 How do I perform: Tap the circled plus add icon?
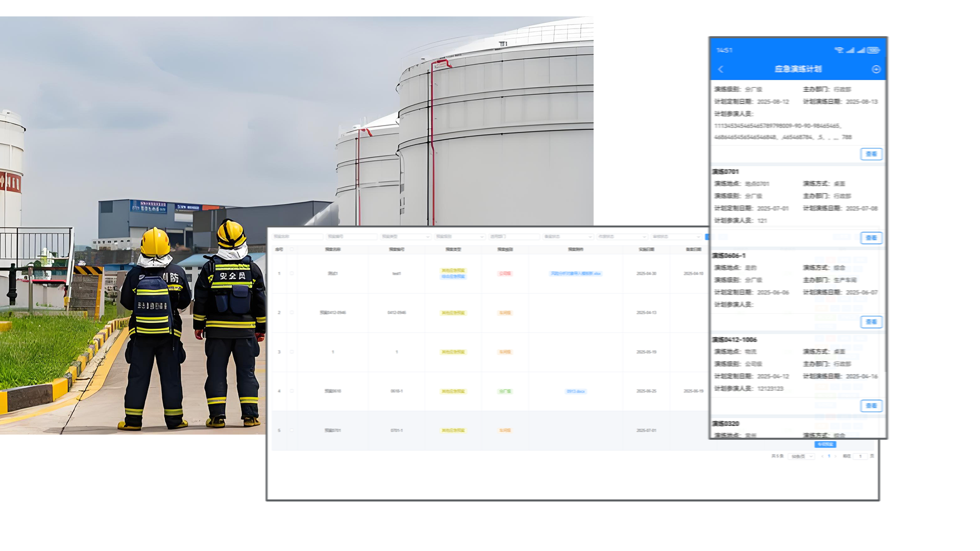[x=876, y=69]
